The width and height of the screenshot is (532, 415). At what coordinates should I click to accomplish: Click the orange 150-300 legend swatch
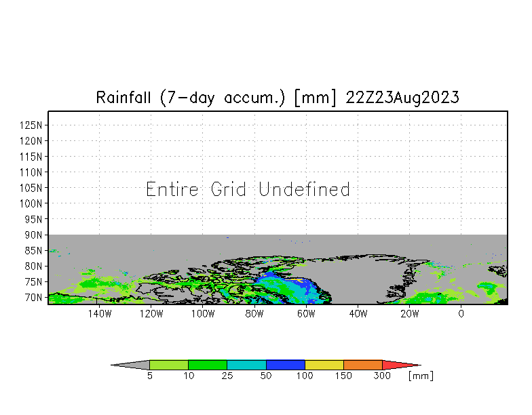click(363, 365)
